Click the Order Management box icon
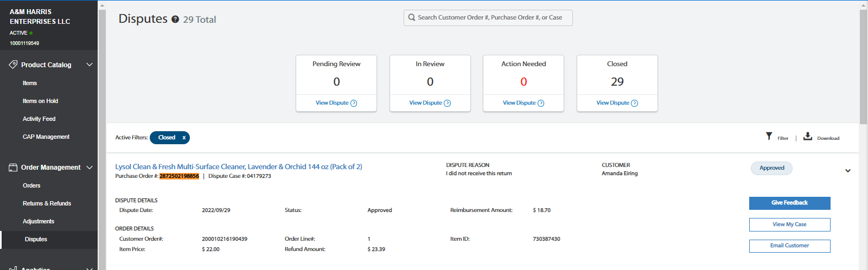 [13, 168]
